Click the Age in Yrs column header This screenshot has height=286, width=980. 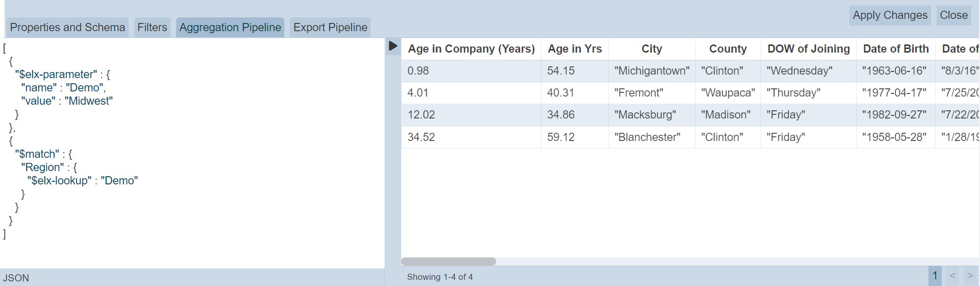(x=575, y=49)
